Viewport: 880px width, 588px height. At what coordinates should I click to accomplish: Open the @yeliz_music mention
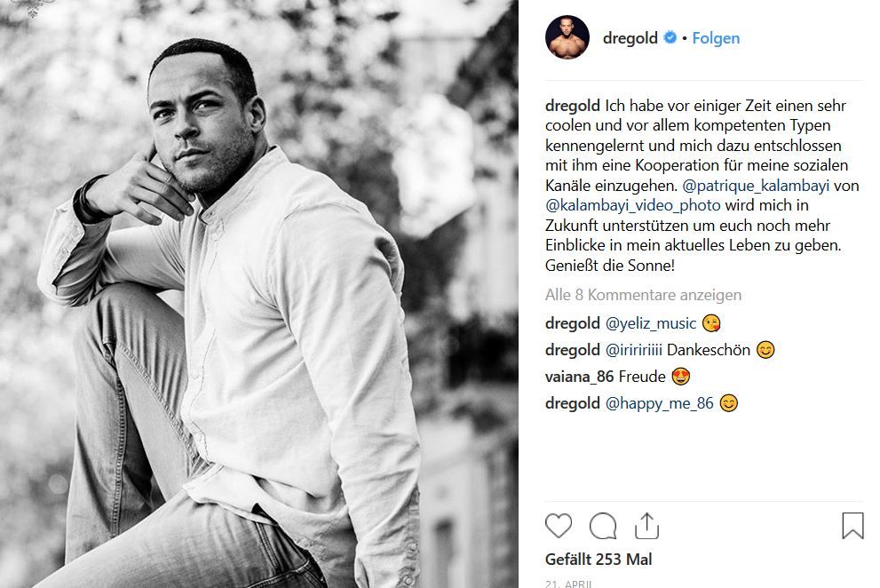click(651, 323)
